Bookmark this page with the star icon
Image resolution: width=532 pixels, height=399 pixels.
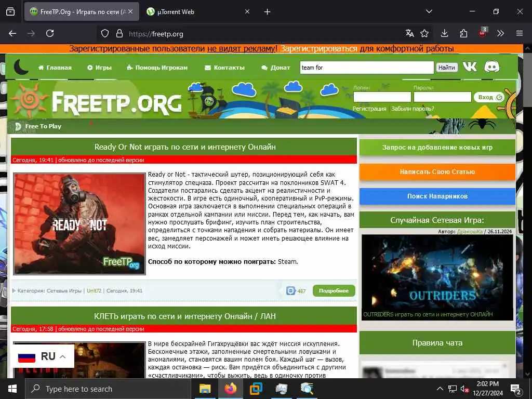[x=424, y=33]
